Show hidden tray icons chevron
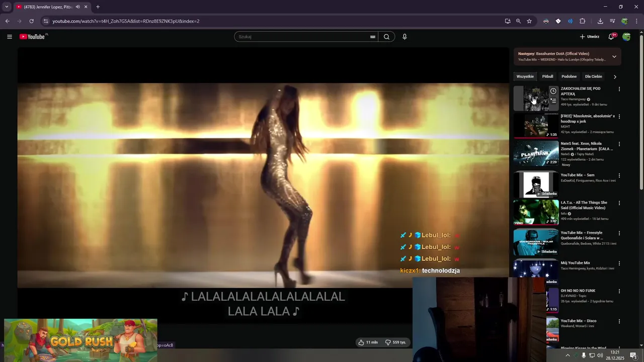Viewport: 644px width, 362px height. 568,355
